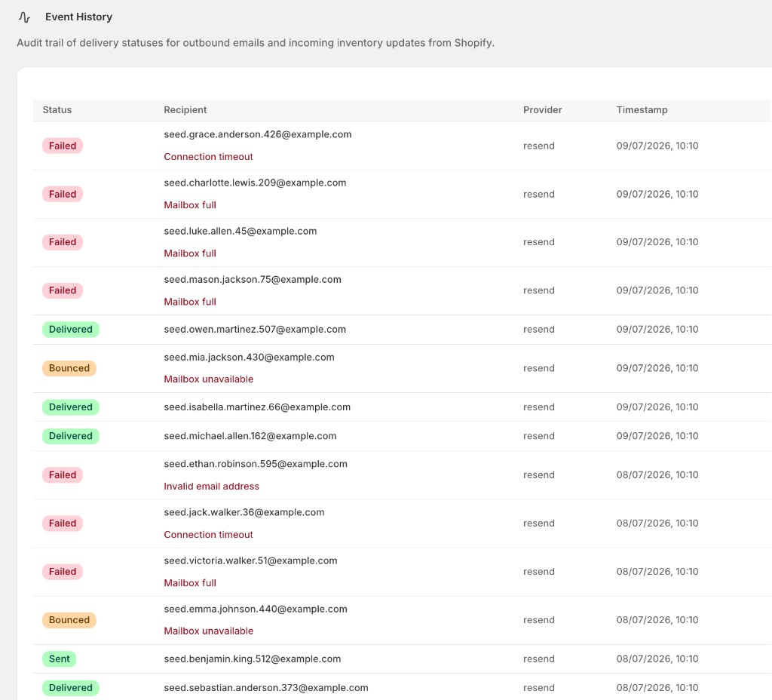Click Failed badge for luke.allen.45 row

63,242
